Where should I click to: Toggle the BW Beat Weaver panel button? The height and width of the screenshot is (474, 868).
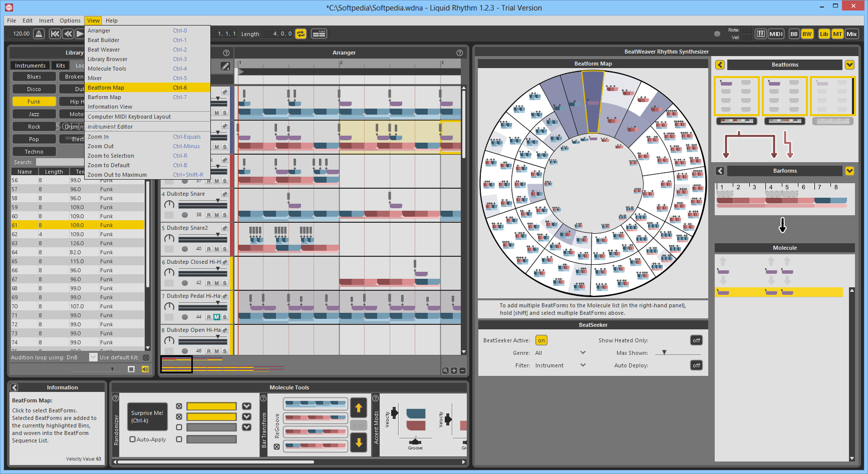click(x=807, y=34)
